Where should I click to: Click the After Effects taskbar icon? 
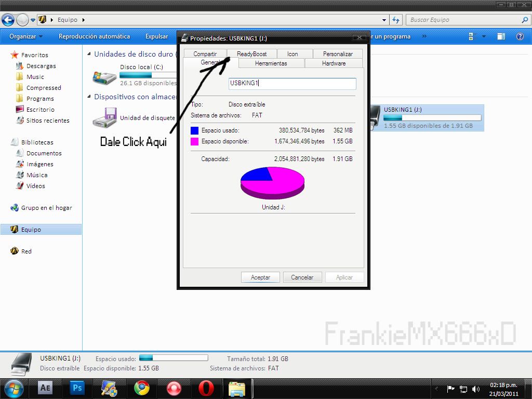[x=45, y=388]
